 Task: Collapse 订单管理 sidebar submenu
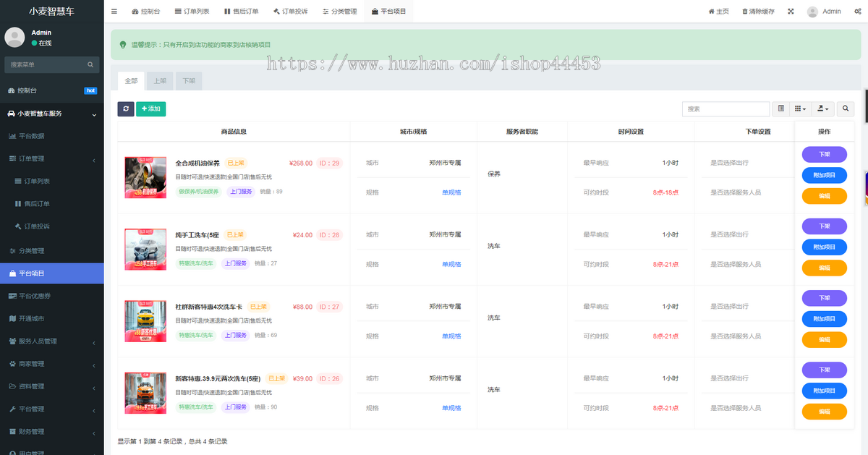(x=51, y=158)
